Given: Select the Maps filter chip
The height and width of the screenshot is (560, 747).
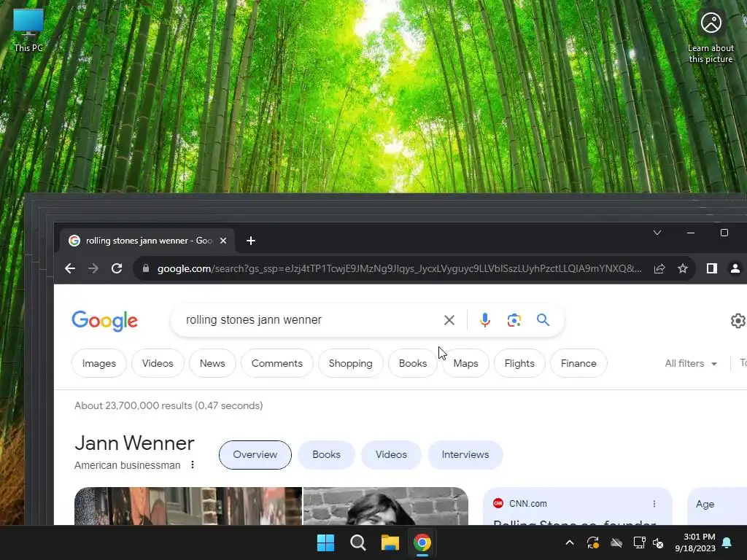Looking at the screenshot, I should click(x=465, y=363).
